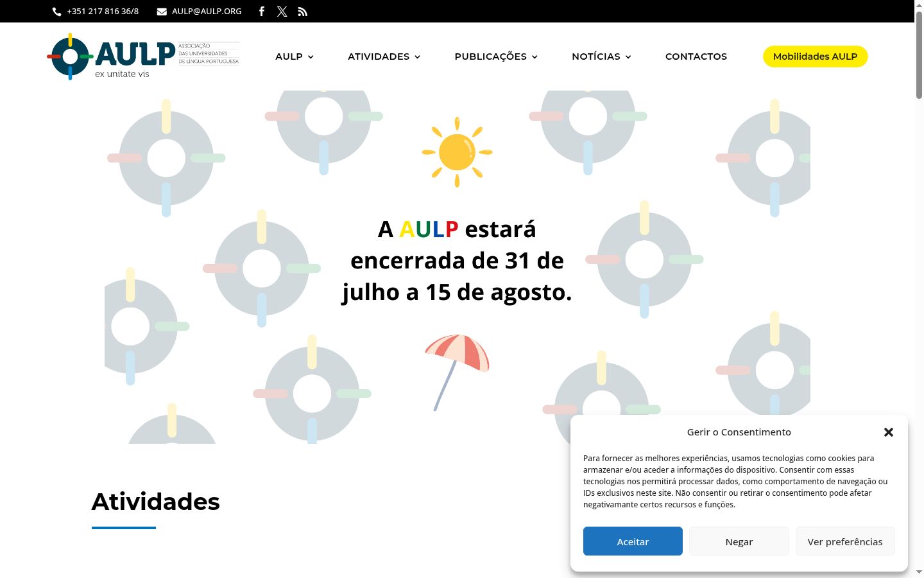Open the AULP Facebook page icon
924x578 pixels.
click(262, 11)
